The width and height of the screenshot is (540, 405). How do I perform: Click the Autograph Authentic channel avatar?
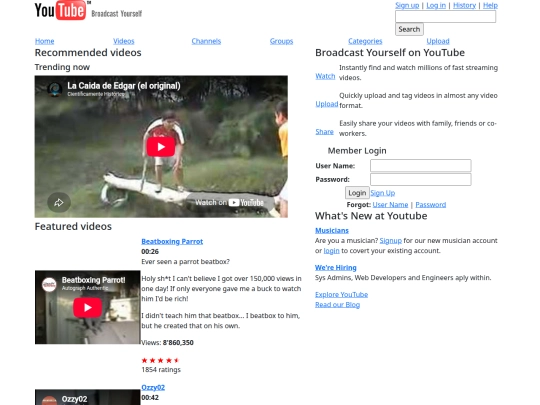click(x=49, y=284)
